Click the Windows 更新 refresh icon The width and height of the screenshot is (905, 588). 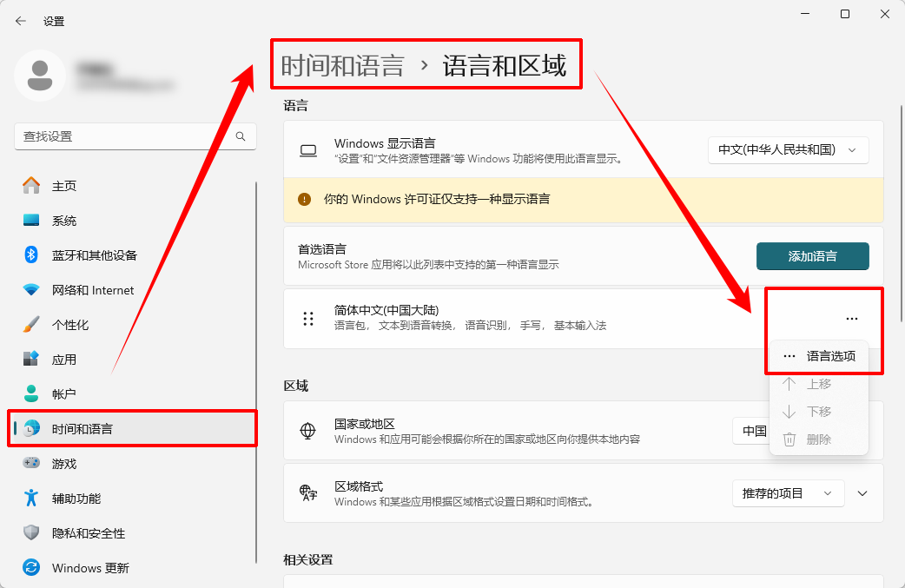(x=31, y=567)
